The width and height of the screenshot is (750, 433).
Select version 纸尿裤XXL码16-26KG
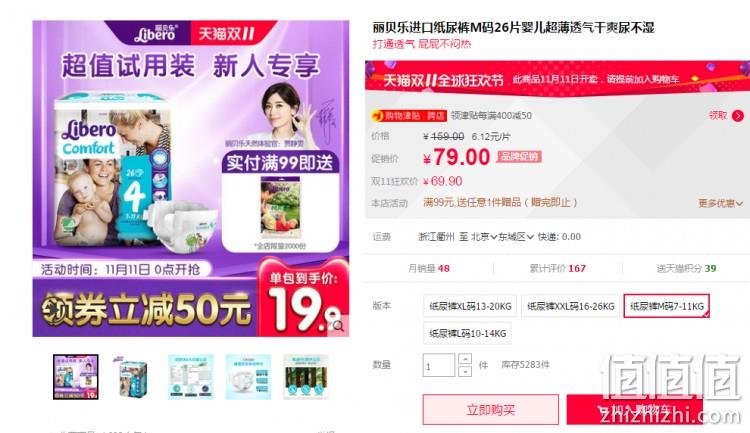pyautogui.click(x=570, y=306)
